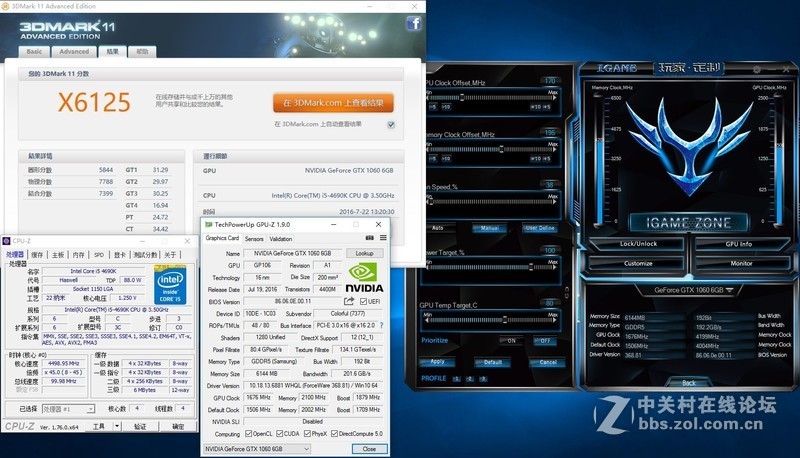Screen dimensions: 800x458
Task: Set fan mode to Manual
Action: pos(489,228)
